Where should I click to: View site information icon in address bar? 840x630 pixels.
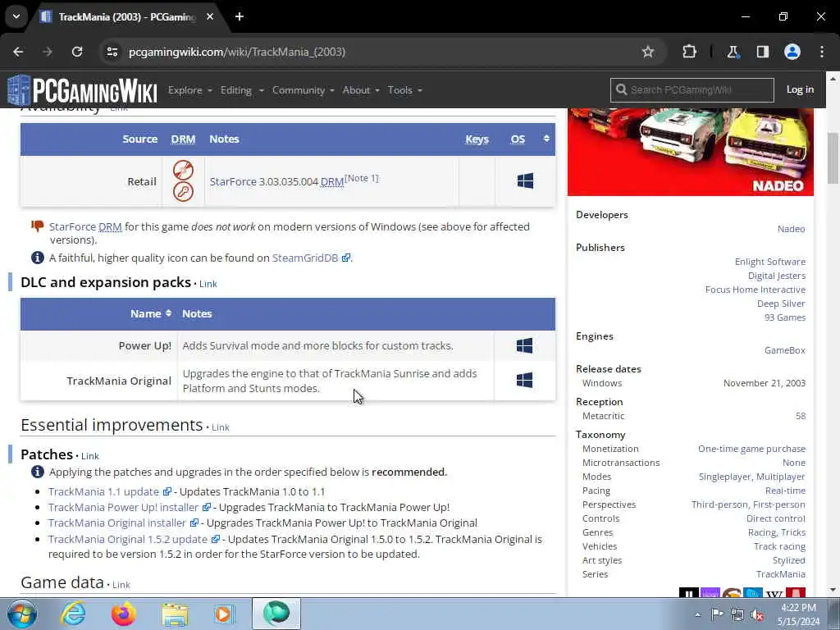click(x=112, y=52)
